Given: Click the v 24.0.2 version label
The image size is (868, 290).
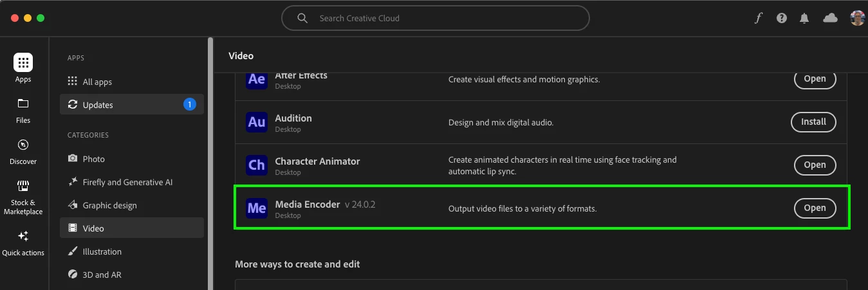Looking at the screenshot, I should (x=360, y=204).
